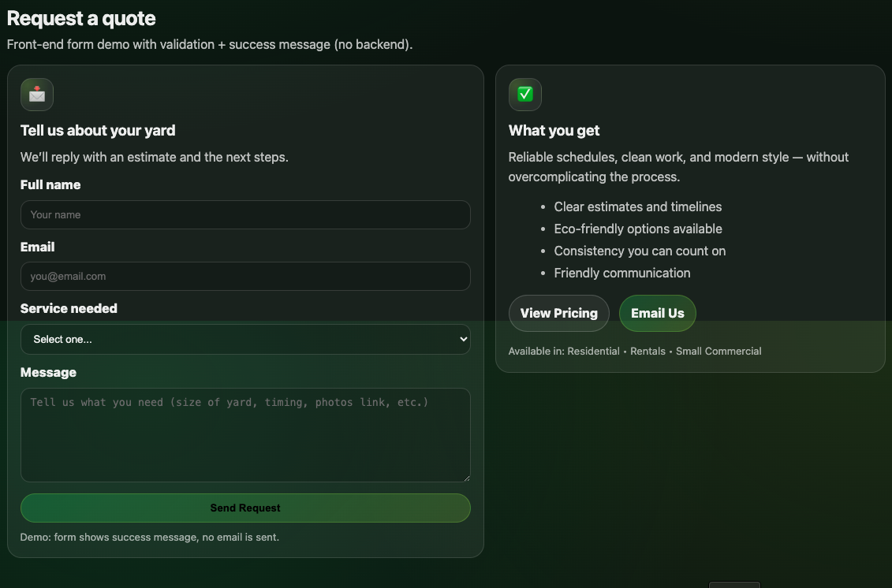Click the "Email Us" button

tap(657, 313)
